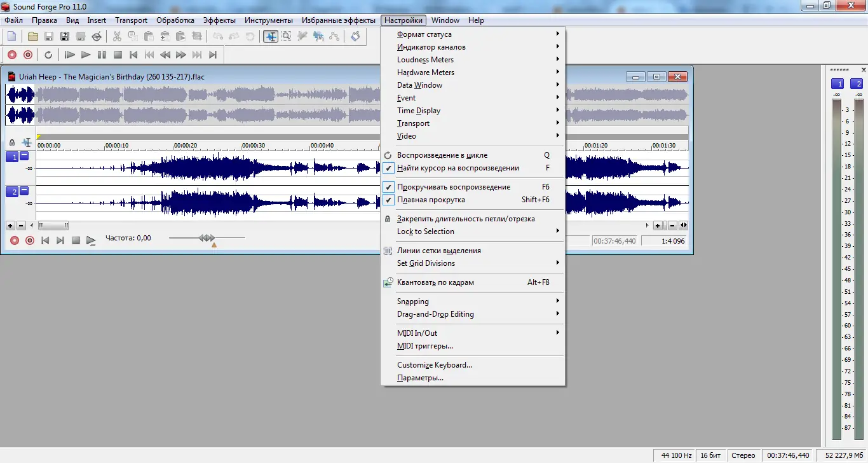Expand Set Grid Divisions submenu
Image resolution: width=868 pixels, height=463 pixels.
(x=473, y=263)
